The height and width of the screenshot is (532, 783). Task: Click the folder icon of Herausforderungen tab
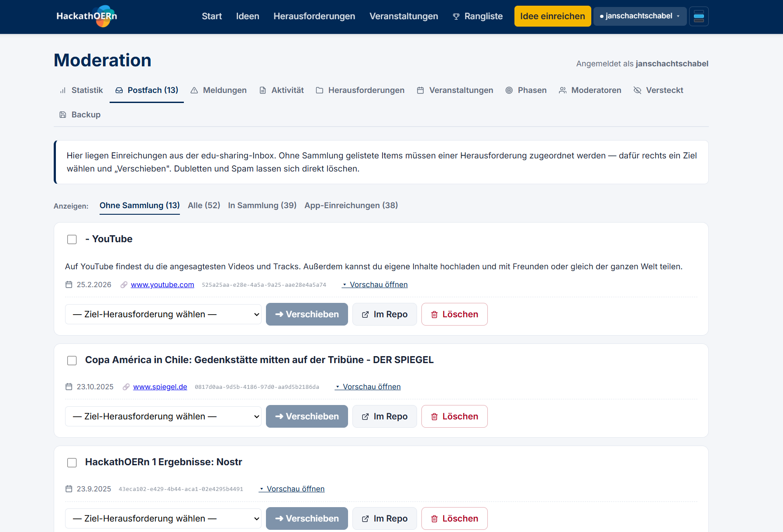(320, 90)
